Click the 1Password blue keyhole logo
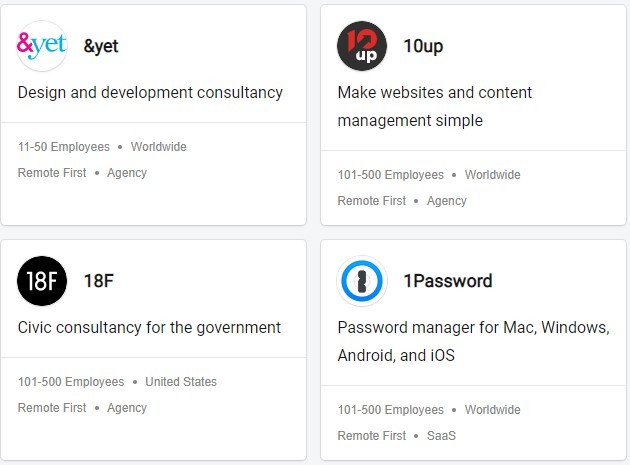 [362, 281]
